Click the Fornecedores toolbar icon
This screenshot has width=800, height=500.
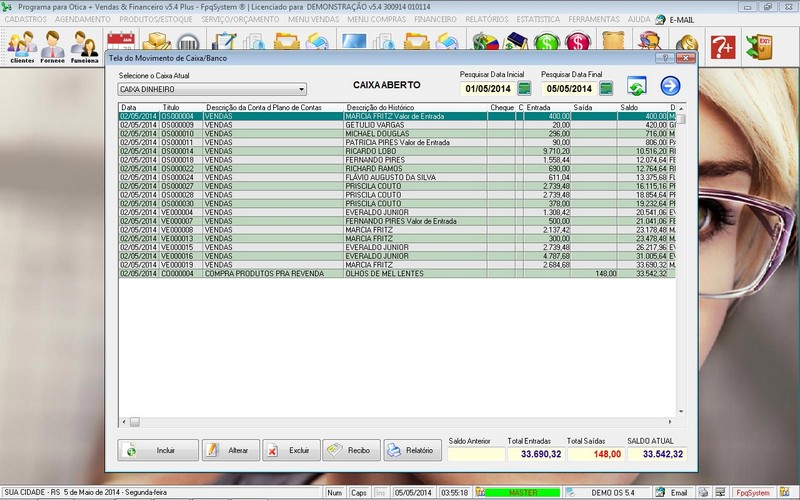(x=52, y=46)
